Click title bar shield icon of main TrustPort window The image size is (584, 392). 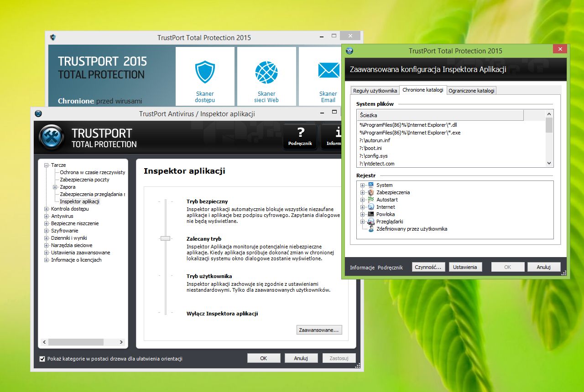pos(53,37)
